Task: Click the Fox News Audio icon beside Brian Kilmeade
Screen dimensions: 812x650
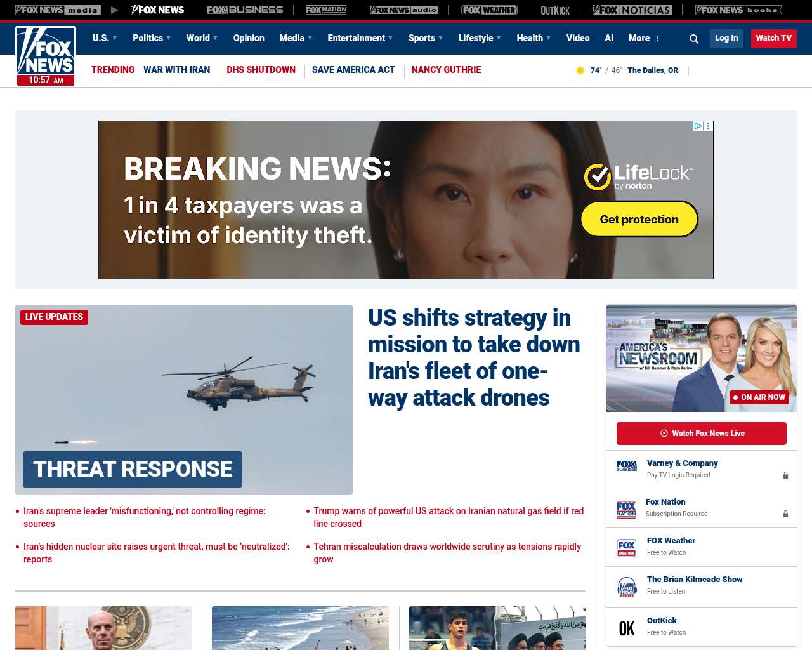Action: tap(626, 587)
